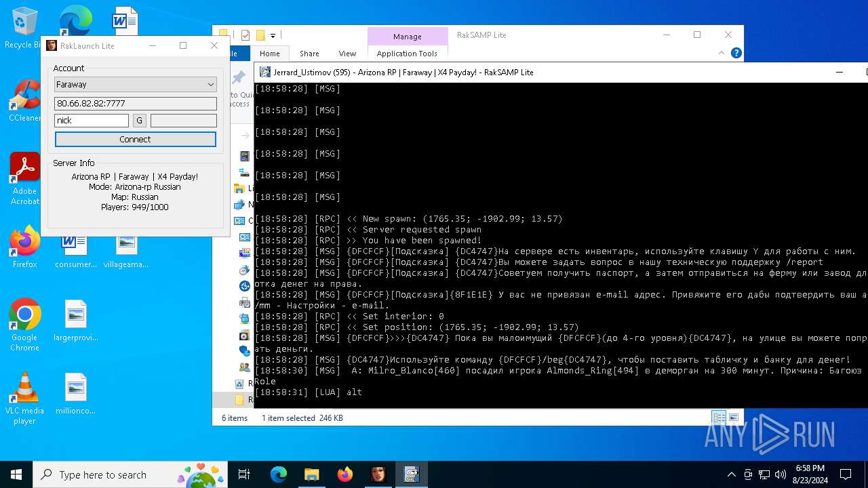Viewport: 868px width, 488px height.
Task: Select the Adobe Acrobat desktop shortcut
Action: click(x=24, y=178)
